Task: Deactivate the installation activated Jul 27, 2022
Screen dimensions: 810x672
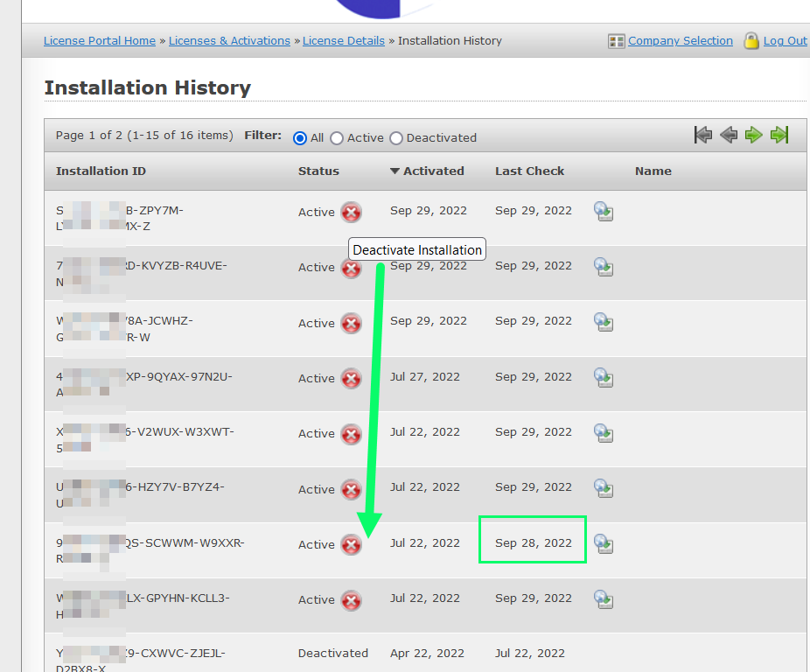Action: click(x=351, y=379)
